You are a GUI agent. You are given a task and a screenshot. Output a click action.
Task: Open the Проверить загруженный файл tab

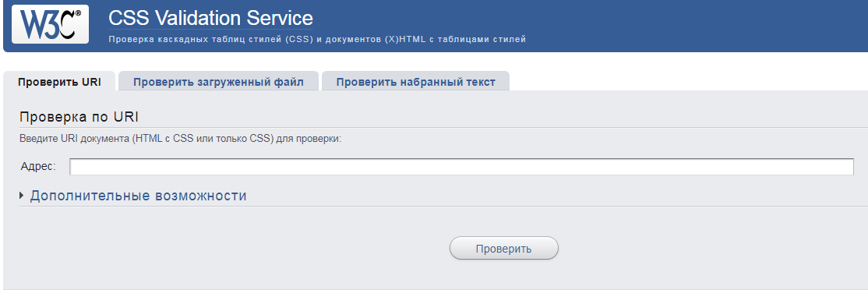218,82
